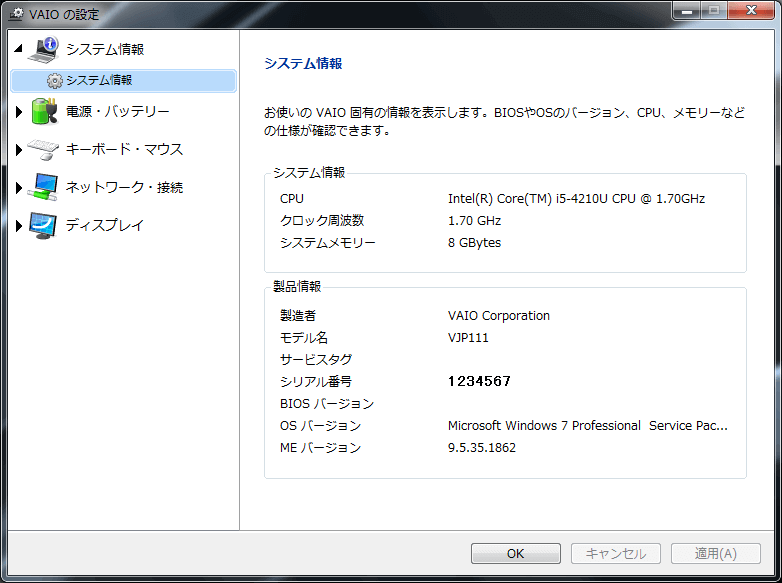Click the シリアル番号 label
Image resolution: width=782 pixels, height=583 pixels.
(316, 382)
